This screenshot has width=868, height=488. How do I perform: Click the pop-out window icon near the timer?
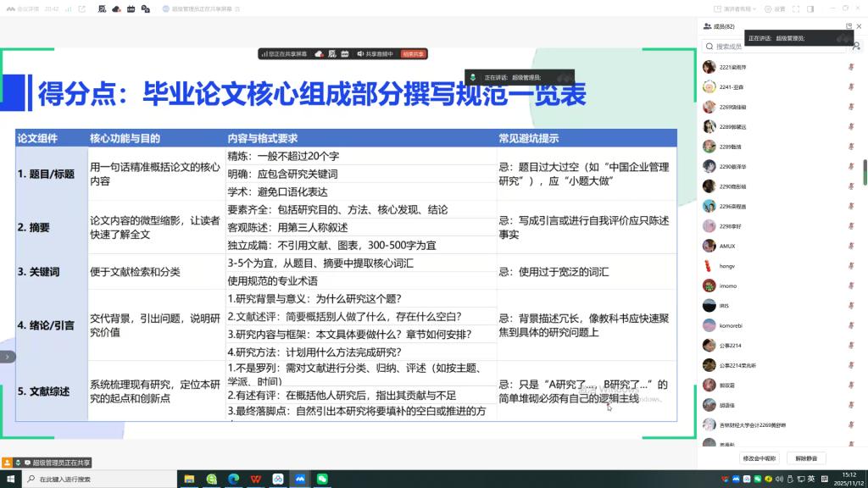tap(81, 8)
